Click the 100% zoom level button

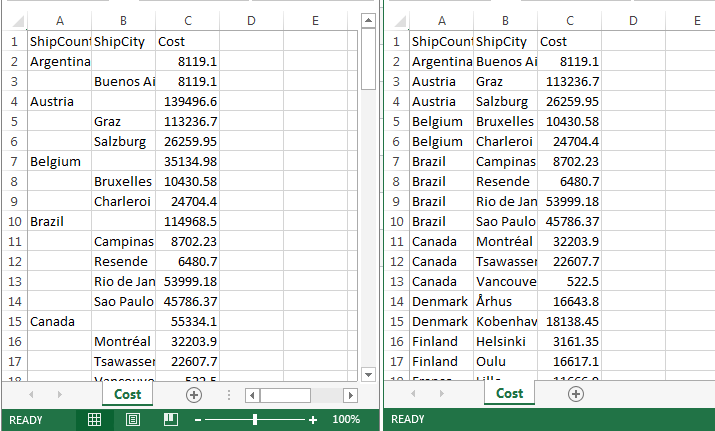click(x=345, y=420)
